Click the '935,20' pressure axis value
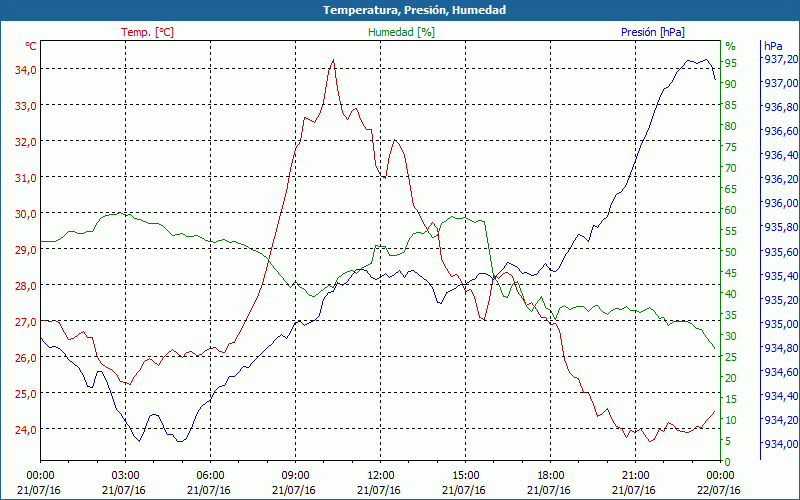Screen dimensions: 800x500 (781, 301)
